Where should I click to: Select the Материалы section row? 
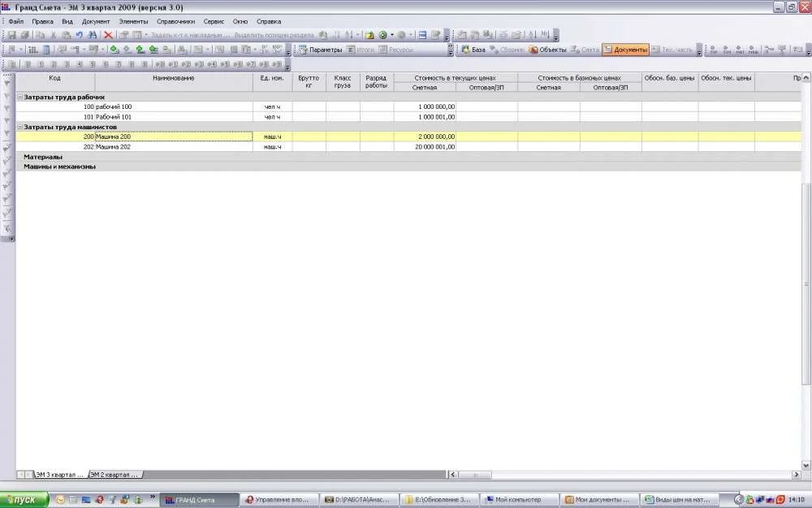click(x=408, y=157)
